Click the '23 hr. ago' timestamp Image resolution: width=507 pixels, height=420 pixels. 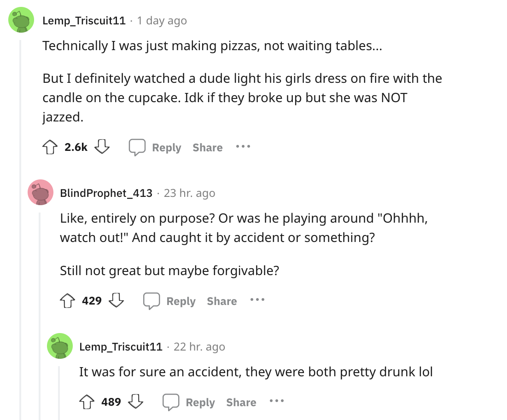point(189,193)
